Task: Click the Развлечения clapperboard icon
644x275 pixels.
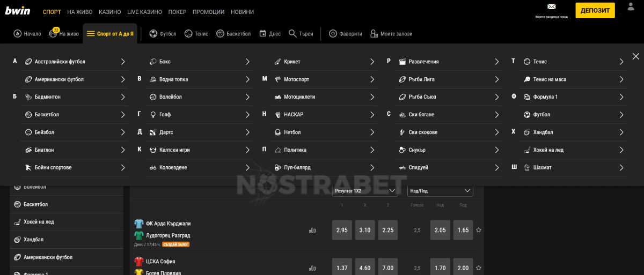Action: (402, 62)
